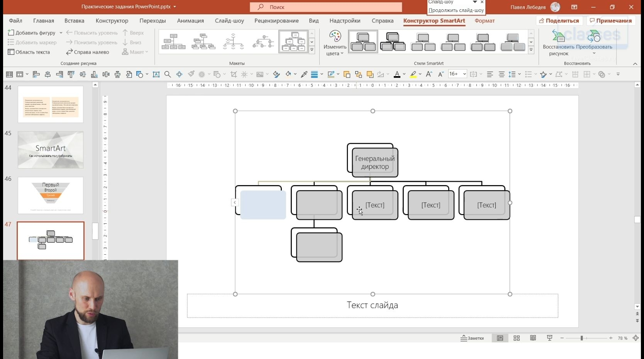This screenshot has width=644, height=359.
Task: Open the Файл tab
Action: pos(16,21)
